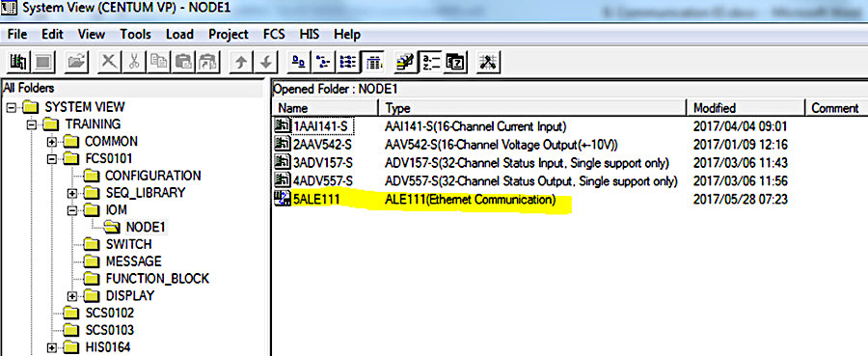Click the 1AAI141-S module icon
868x356 pixels.
(283, 126)
